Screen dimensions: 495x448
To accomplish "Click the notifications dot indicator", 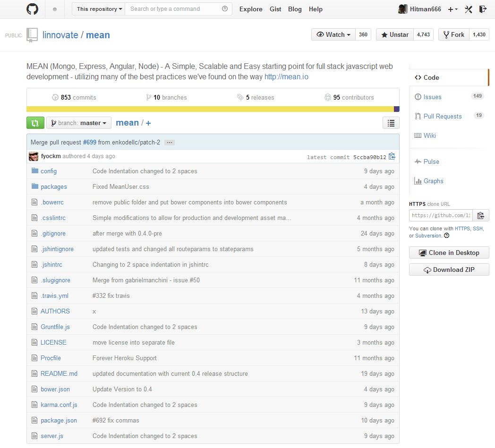I will pos(55,9).
